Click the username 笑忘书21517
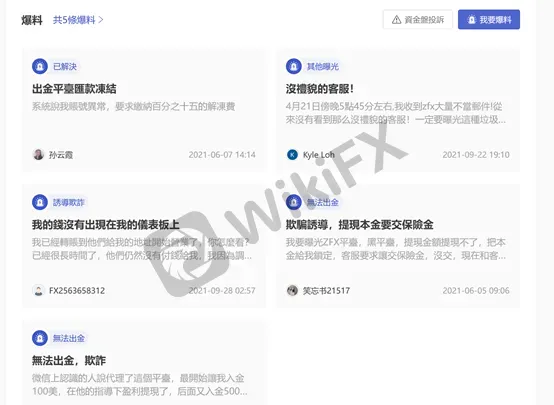This screenshot has width=554, height=405. pyautogui.click(x=326, y=291)
